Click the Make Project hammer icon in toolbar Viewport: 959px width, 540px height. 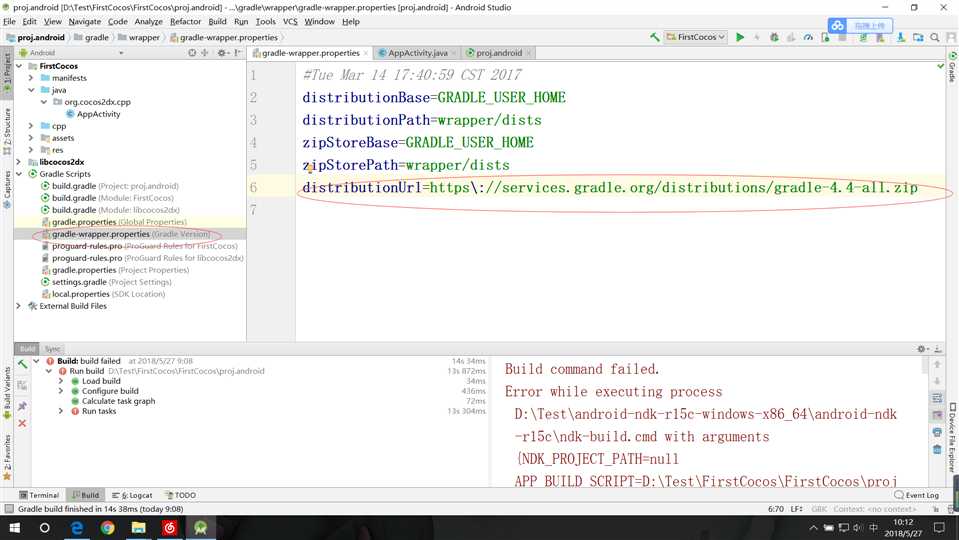tap(654, 37)
